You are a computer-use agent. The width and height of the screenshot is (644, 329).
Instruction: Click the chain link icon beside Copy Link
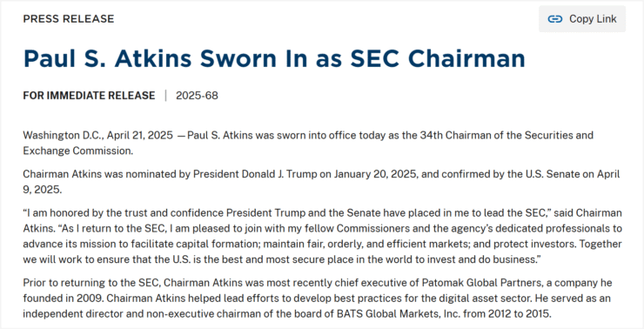[555, 19]
